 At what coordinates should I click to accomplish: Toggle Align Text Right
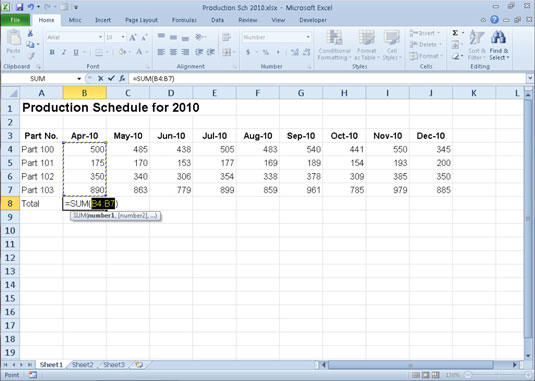tap(185, 52)
